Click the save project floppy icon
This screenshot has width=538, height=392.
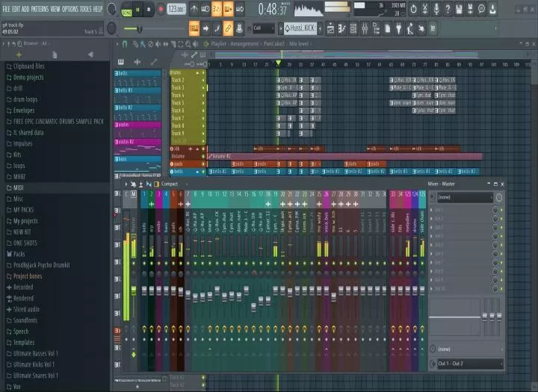click(x=459, y=9)
